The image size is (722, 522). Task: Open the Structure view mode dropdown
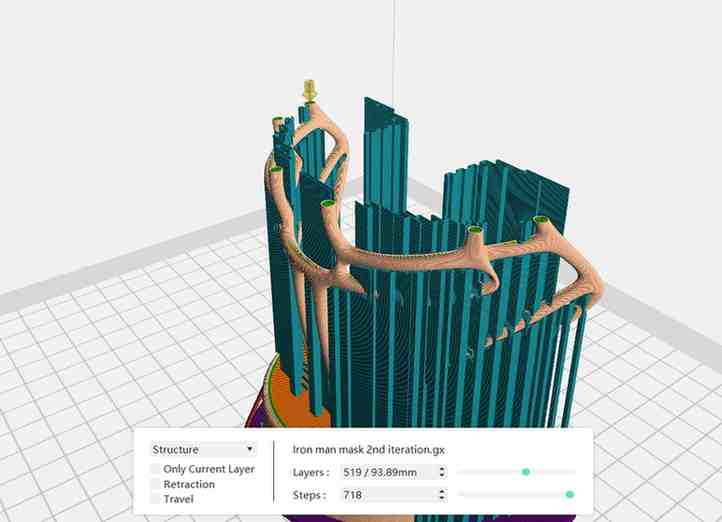coord(204,449)
